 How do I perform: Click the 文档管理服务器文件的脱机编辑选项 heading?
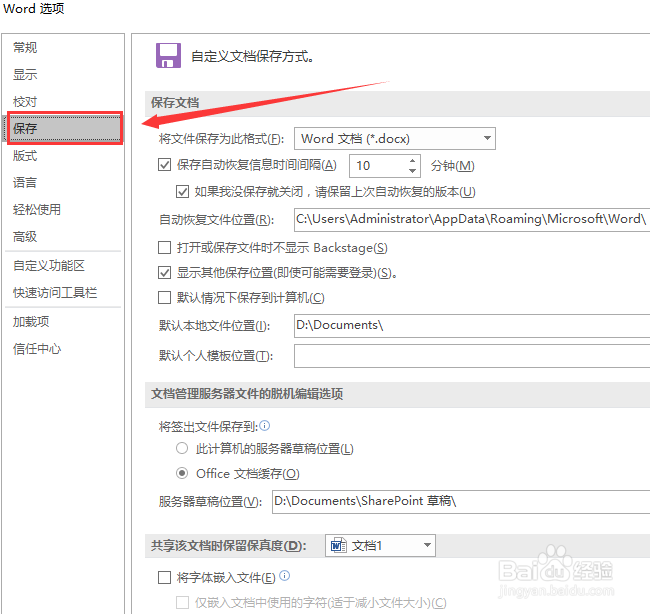247,393
